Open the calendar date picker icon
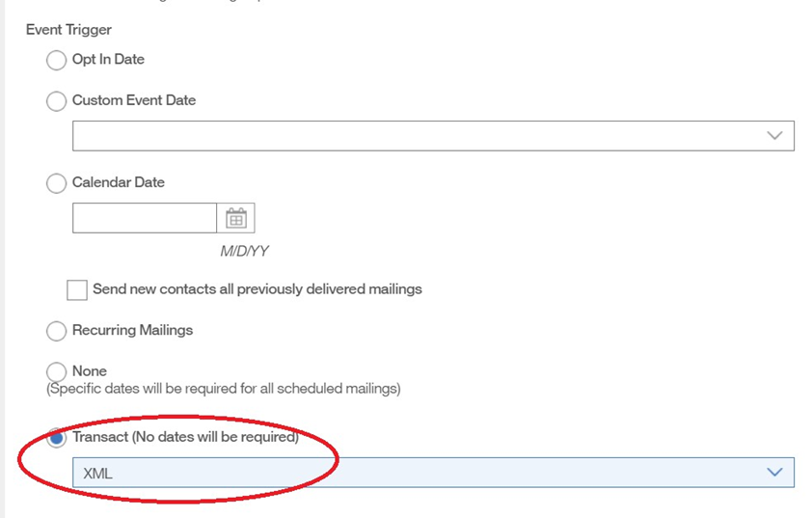Viewport: 812px width, 518px height. coord(236,219)
